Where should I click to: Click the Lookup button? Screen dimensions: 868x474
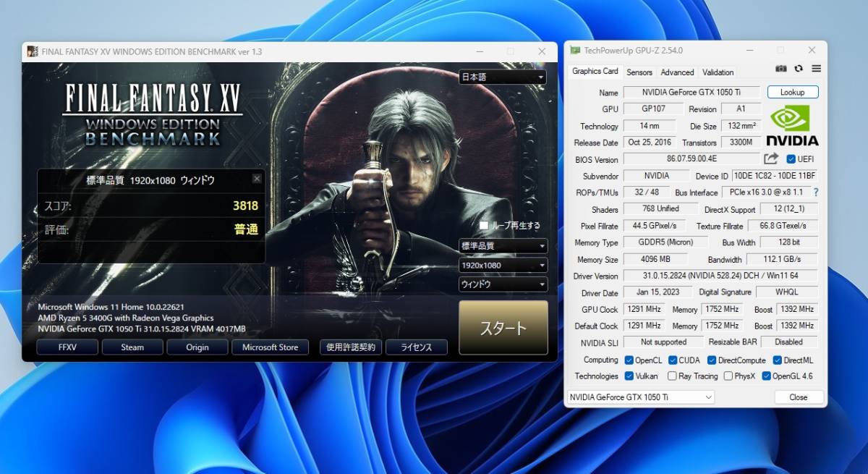pos(792,92)
